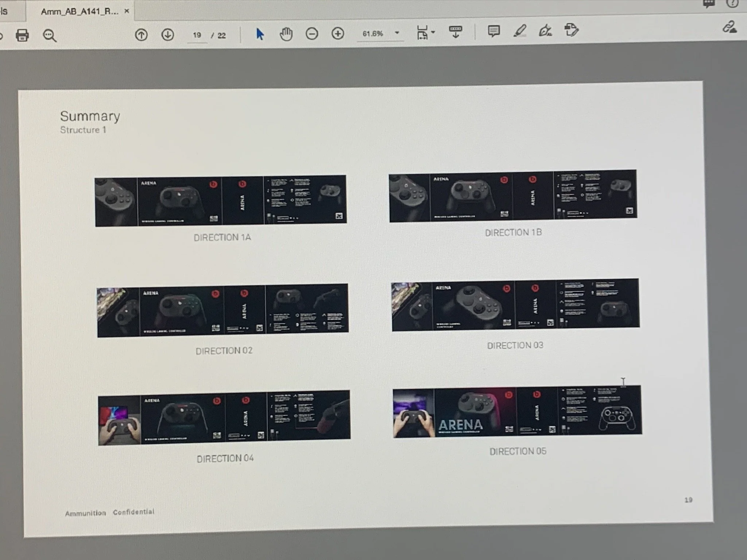Go to next page with down arrow
The width and height of the screenshot is (747, 560).
point(167,35)
